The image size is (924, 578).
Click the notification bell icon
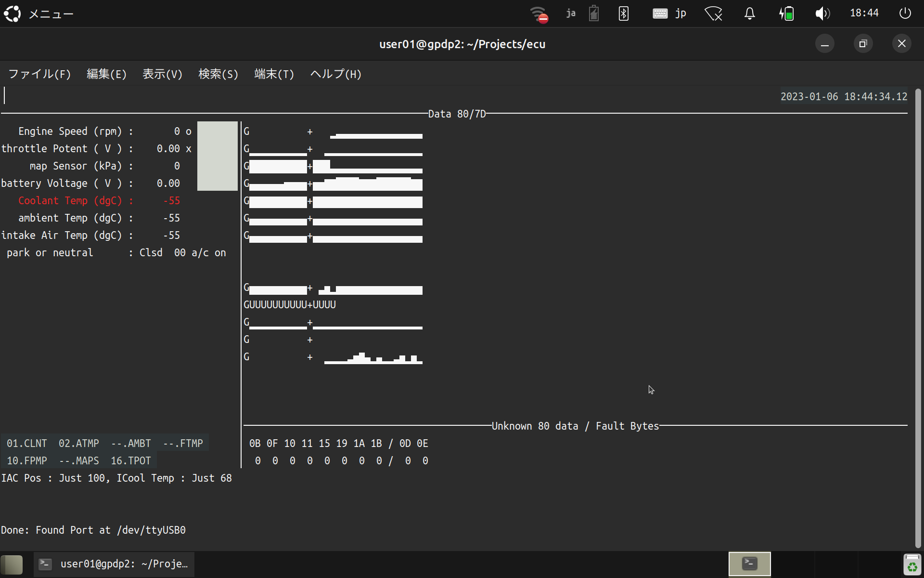pos(749,13)
